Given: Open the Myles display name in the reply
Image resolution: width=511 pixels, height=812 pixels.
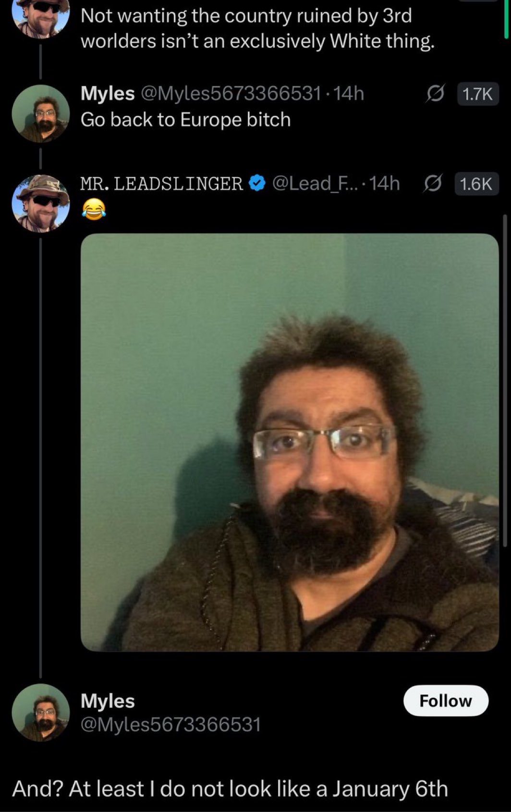Looking at the screenshot, I should pyautogui.click(x=108, y=93).
